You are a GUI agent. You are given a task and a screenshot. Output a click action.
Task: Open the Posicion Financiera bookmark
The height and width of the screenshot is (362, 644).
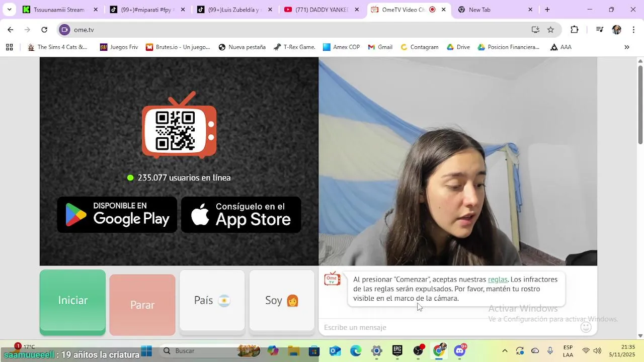pos(509,47)
